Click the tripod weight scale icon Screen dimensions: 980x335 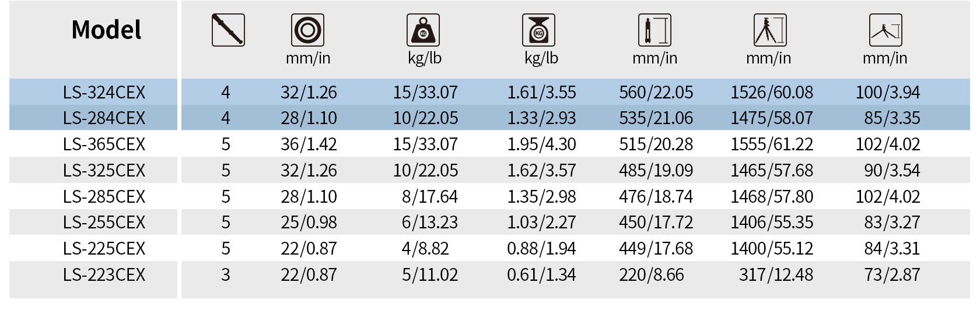point(538,30)
